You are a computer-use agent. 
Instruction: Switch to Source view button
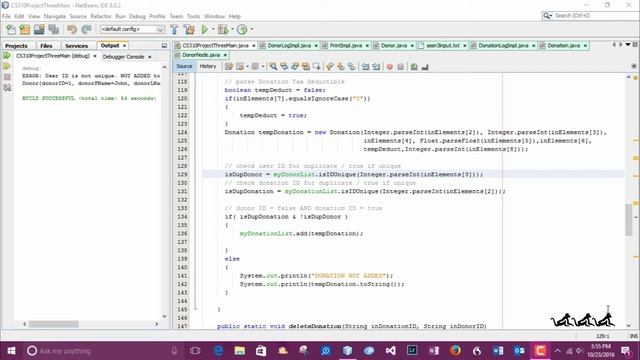[x=184, y=66]
